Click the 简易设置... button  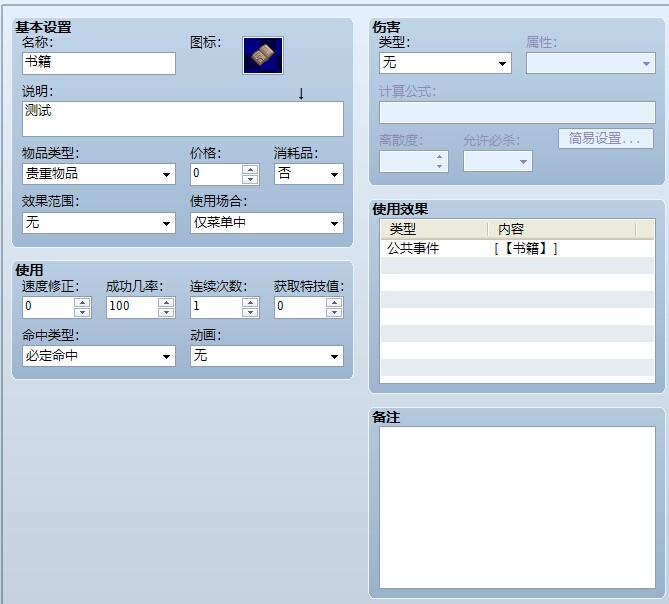[606, 139]
